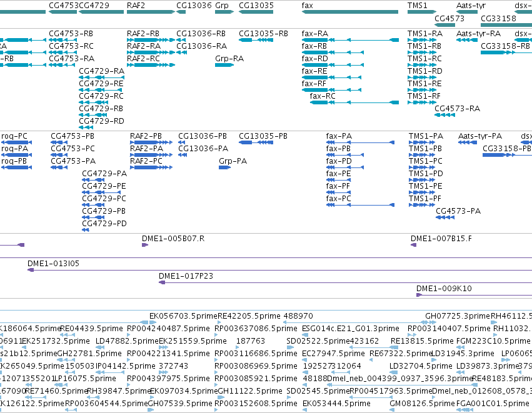Click the fax-PE protein label

pyautogui.click(x=338, y=174)
